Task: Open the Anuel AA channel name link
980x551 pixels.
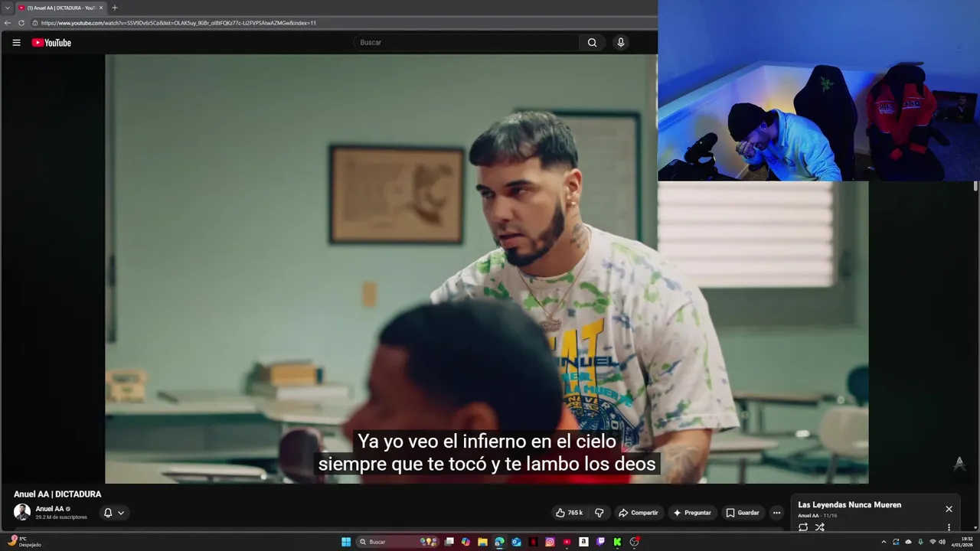Action: 49,509
